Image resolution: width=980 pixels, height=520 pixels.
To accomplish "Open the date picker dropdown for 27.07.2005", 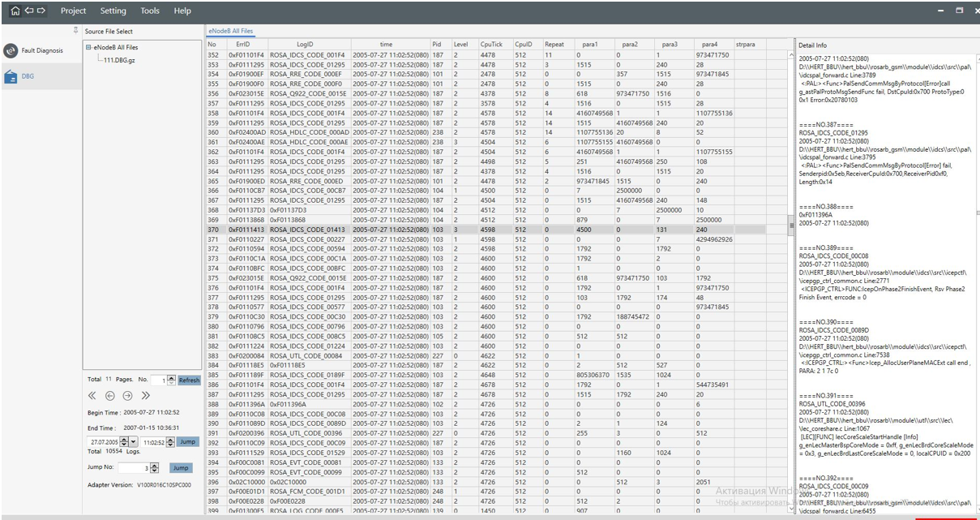I will [134, 442].
